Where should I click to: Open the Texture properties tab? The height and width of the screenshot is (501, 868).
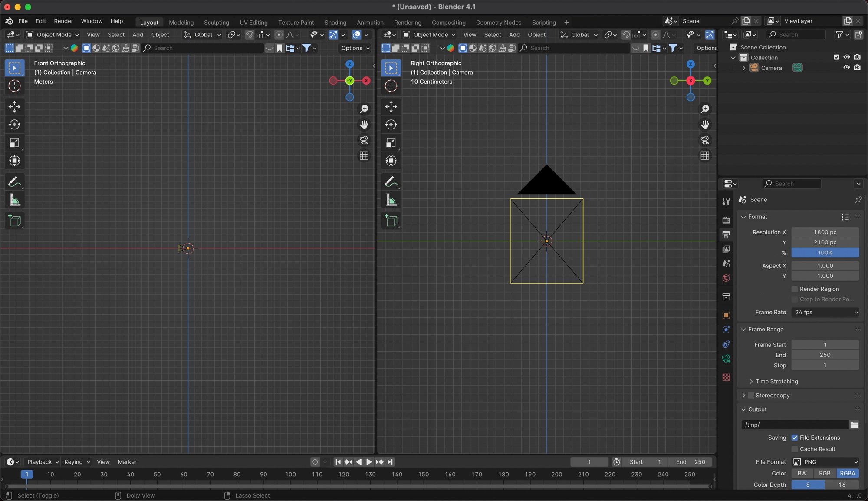[726, 377]
